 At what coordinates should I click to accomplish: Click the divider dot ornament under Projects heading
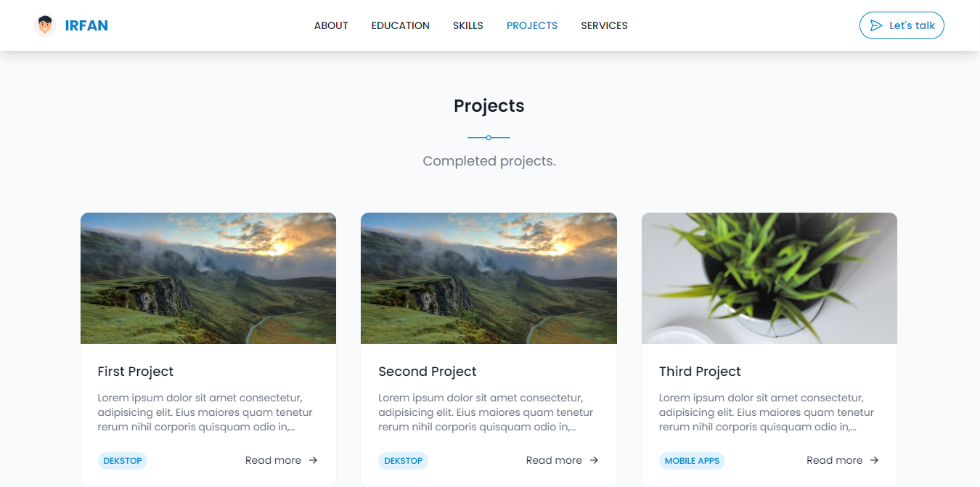pos(489,137)
